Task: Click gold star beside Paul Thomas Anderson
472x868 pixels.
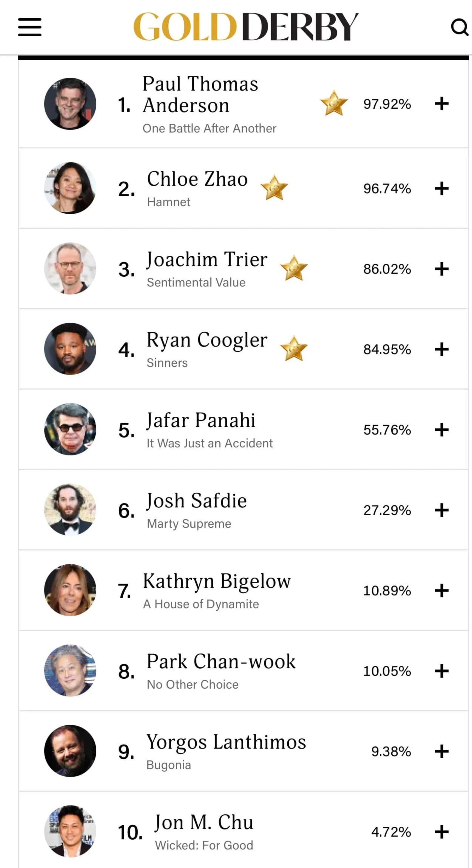Action: click(334, 103)
